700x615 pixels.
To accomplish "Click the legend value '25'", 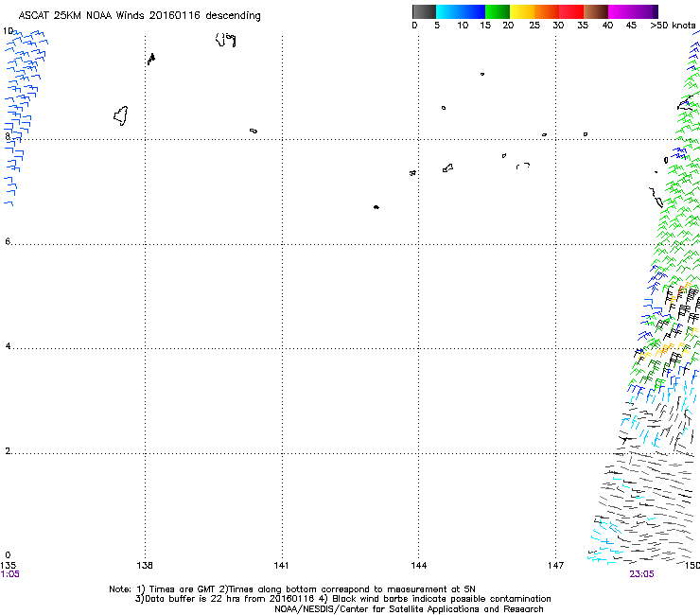I will (x=534, y=26).
